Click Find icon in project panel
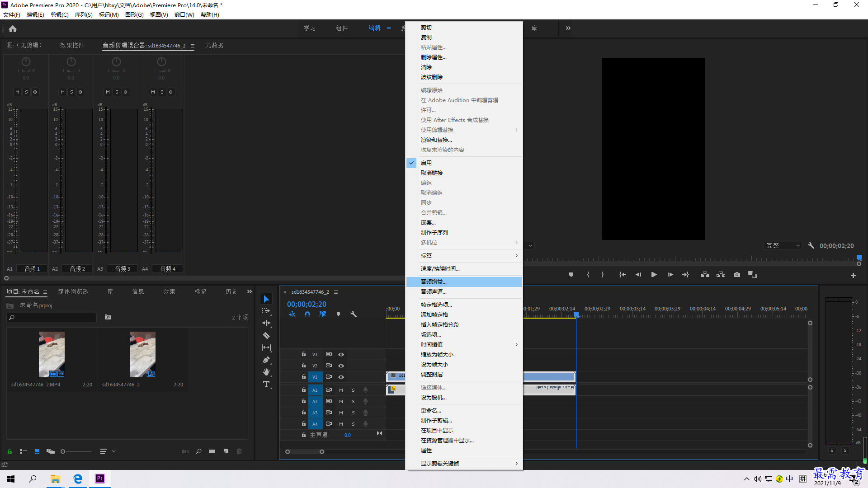Image resolution: width=868 pixels, height=488 pixels. click(198, 451)
